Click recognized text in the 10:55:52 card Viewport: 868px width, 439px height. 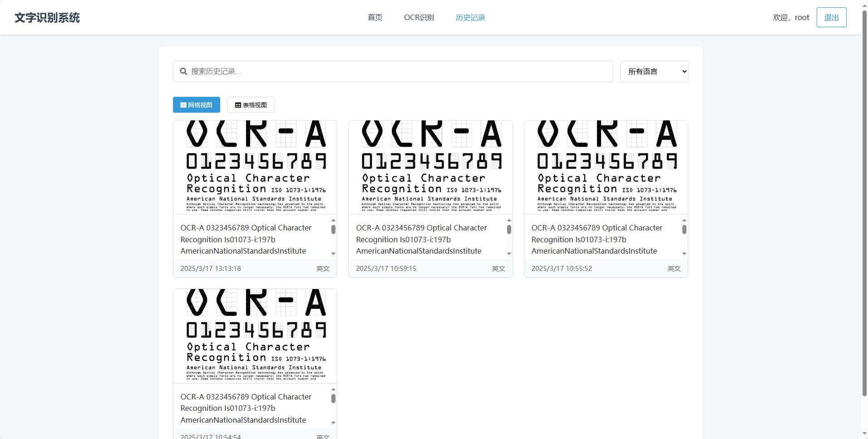point(597,239)
